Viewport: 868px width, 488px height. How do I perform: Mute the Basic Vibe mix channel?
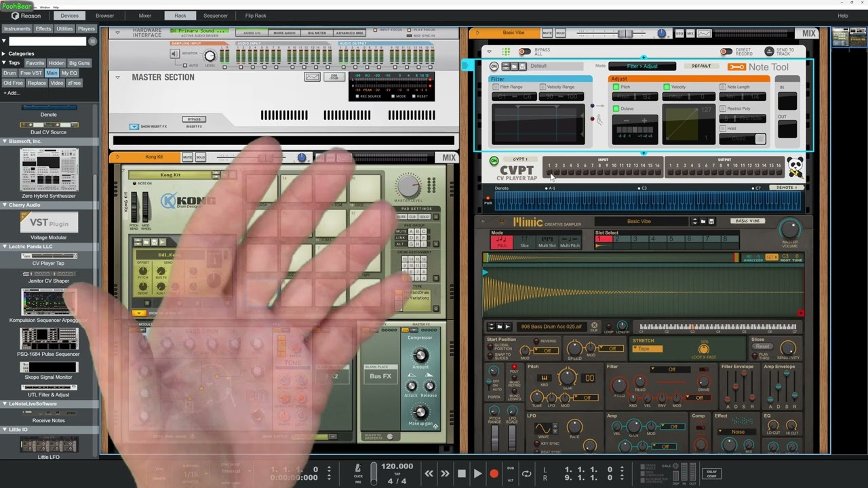pos(547,33)
